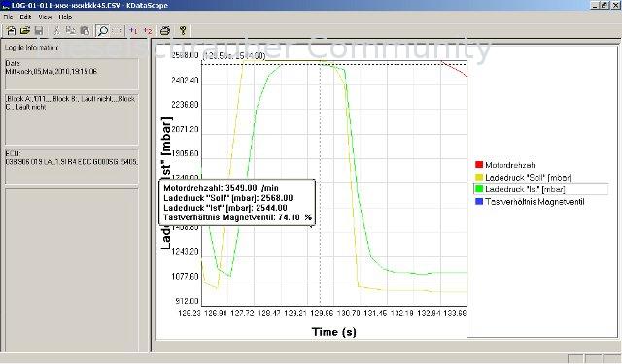Click the New document toolbar icon
Viewport: 622px width, 364px height.
tap(11, 30)
